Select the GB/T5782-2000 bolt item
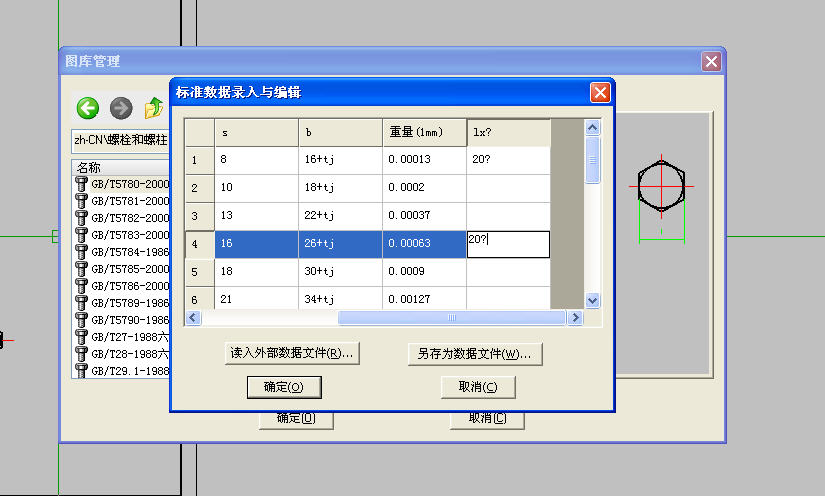 tap(123, 218)
